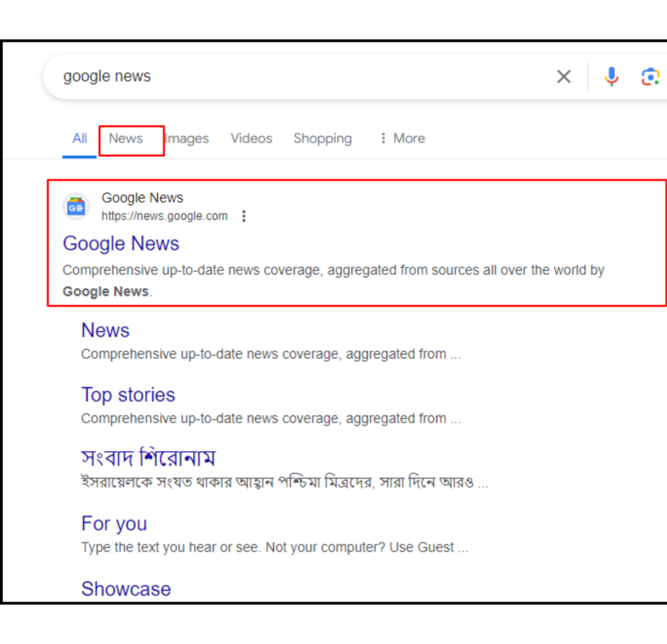
Task: Select the All search tab
Action: point(79,138)
